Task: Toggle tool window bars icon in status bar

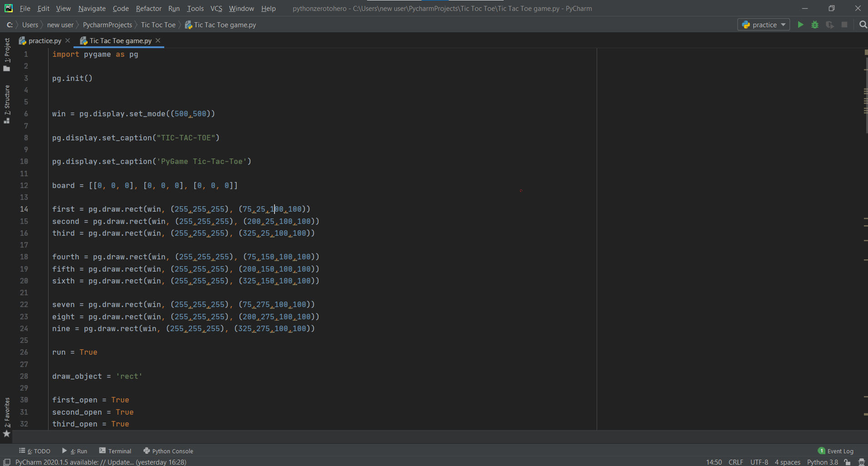Action: pyautogui.click(x=7, y=462)
